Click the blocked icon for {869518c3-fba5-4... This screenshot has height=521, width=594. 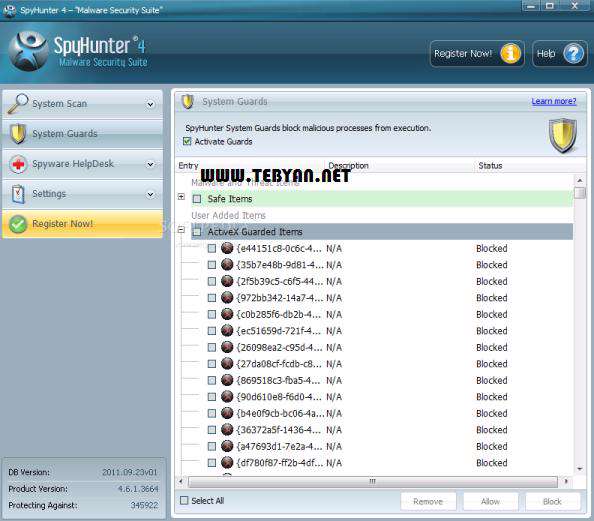click(227, 380)
